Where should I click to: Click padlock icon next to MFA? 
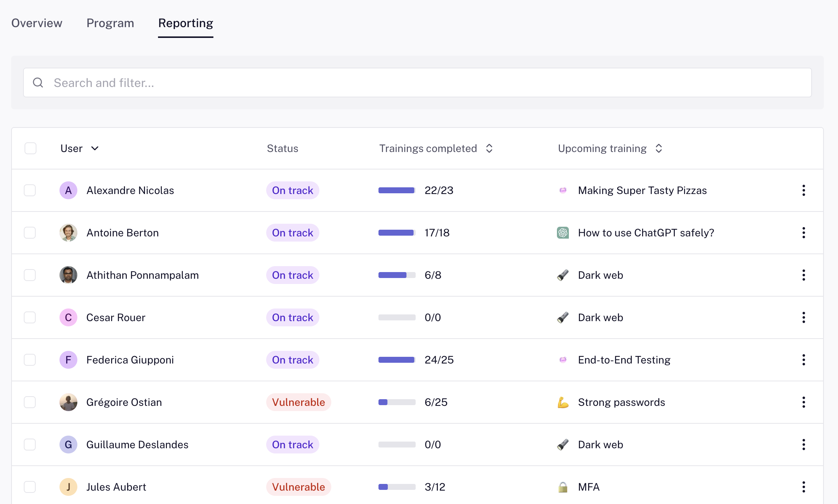point(563,487)
